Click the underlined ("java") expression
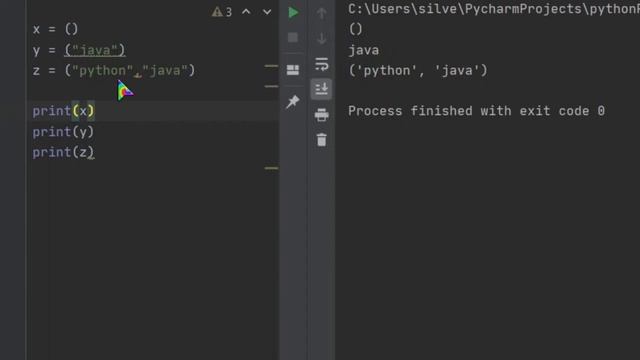The image size is (640, 360). pos(95,50)
